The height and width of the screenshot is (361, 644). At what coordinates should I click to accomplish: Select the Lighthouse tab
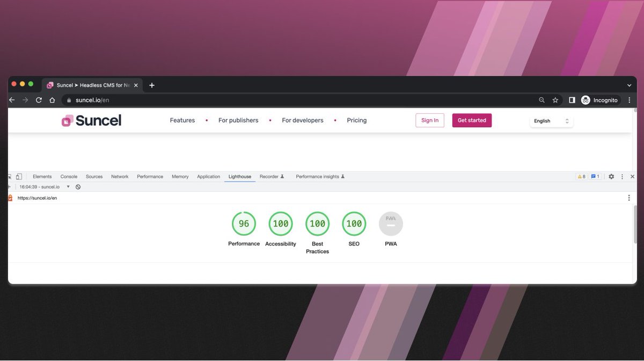tap(240, 176)
